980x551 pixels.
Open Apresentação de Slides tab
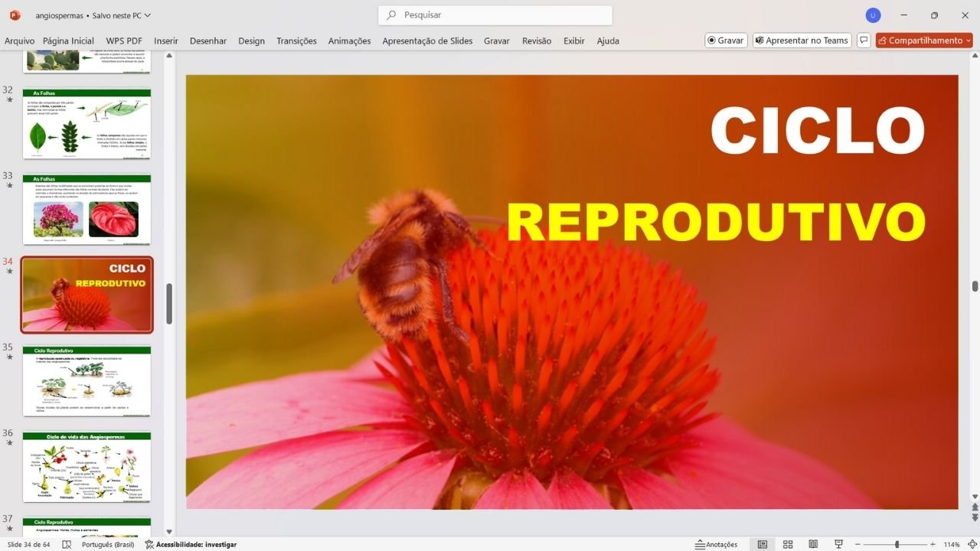click(427, 41)
